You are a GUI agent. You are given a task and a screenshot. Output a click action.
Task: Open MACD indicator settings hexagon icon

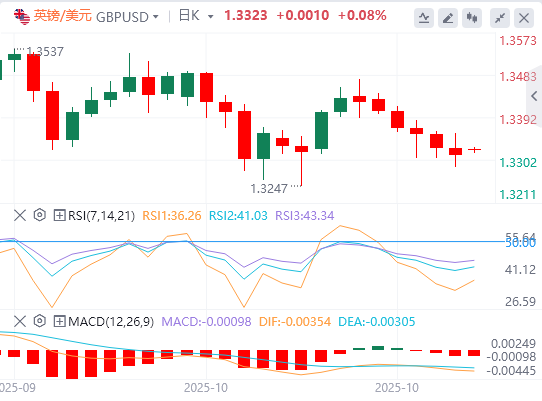[x=40, y=321]
